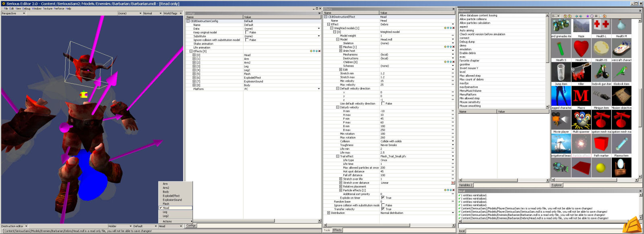Select the Health S green vial icon
644x234 pixels.
tap(561, 49)
